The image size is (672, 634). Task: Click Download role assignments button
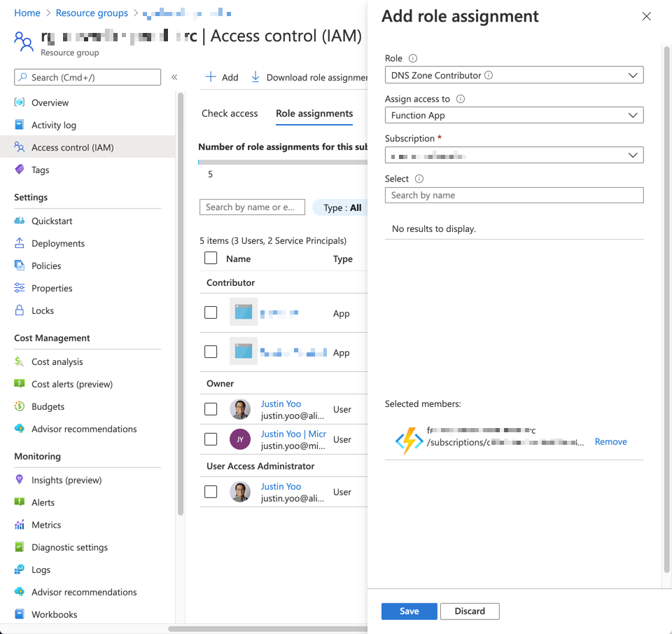pyautogui.click(x=309, y=77)
